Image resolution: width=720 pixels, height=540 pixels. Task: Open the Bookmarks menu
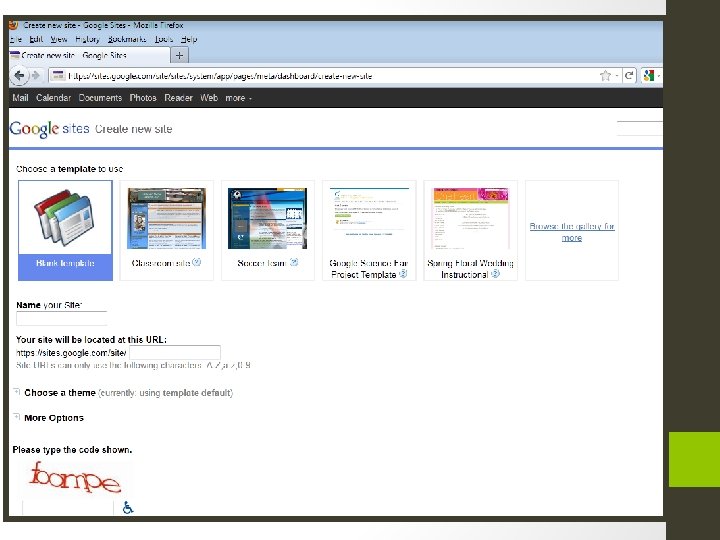pyautogui.click(x=127, y=39)
